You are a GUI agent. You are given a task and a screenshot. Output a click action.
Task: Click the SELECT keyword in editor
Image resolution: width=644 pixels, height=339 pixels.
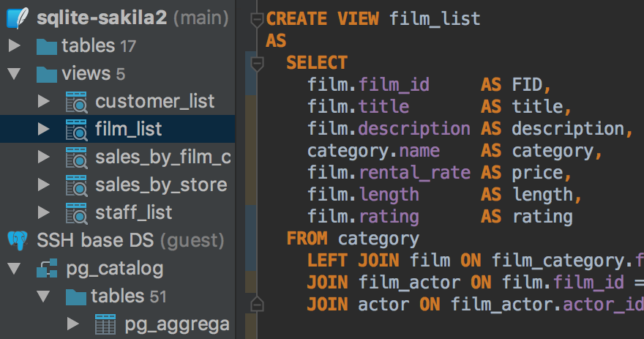tap(317, 63)
